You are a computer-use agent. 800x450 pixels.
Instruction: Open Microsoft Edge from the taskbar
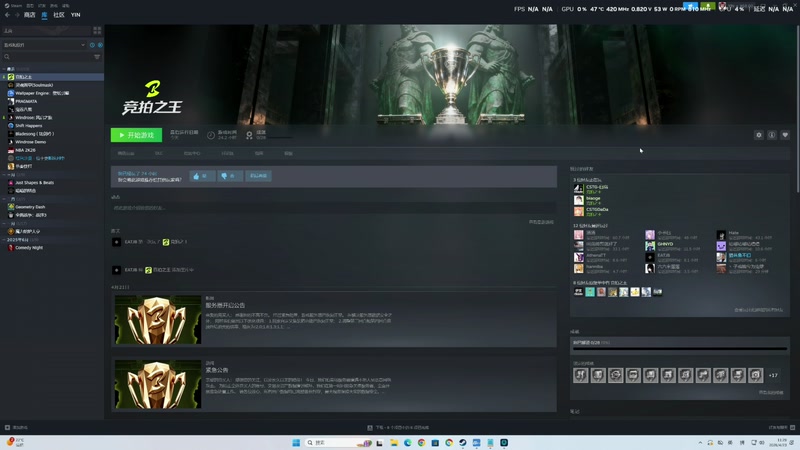coord(408,442)
